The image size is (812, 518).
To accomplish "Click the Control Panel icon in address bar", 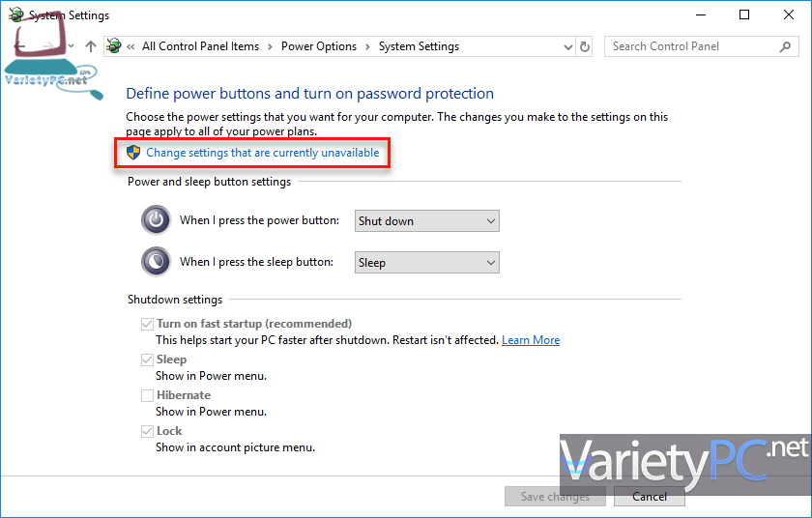I will pyautogui.click(x=115, y=46).
